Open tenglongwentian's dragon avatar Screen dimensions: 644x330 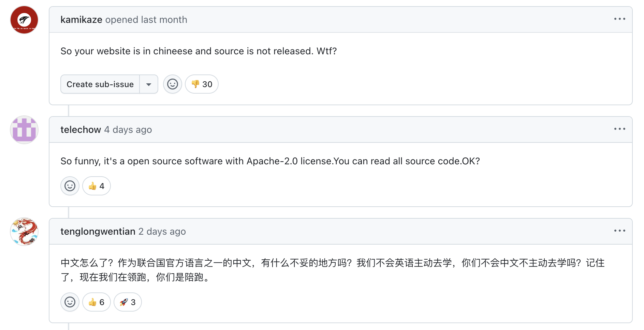(24, 232)
